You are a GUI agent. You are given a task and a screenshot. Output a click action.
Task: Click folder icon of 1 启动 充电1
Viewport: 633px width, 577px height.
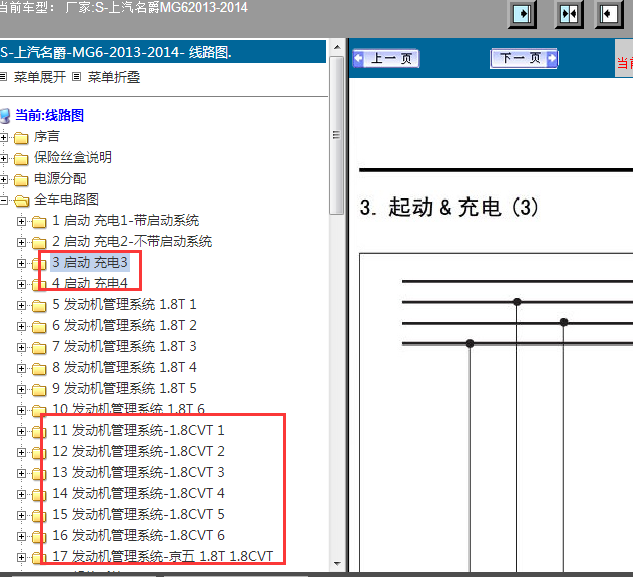point(39,222)
